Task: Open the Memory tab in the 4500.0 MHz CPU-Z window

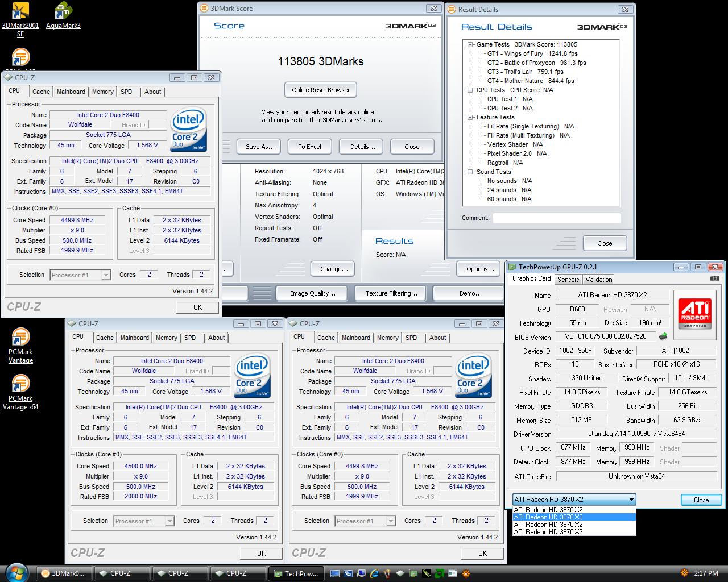Action: 167,338
